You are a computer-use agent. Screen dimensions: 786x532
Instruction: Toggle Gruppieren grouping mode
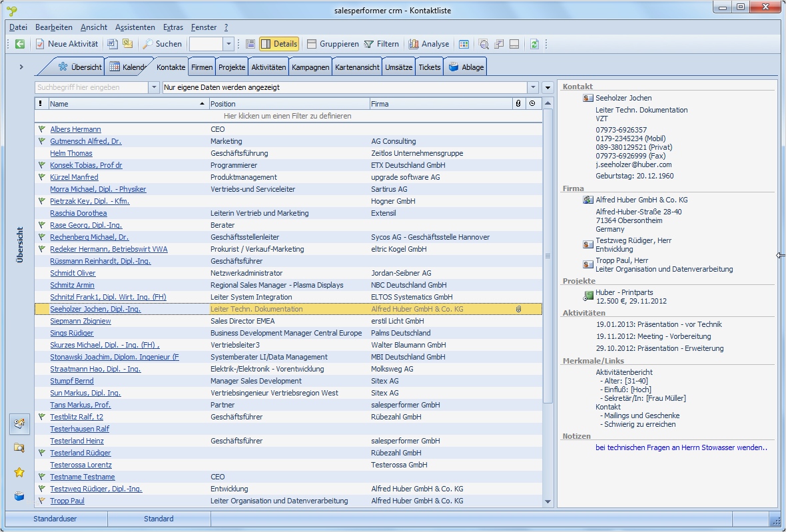point(332,44)
